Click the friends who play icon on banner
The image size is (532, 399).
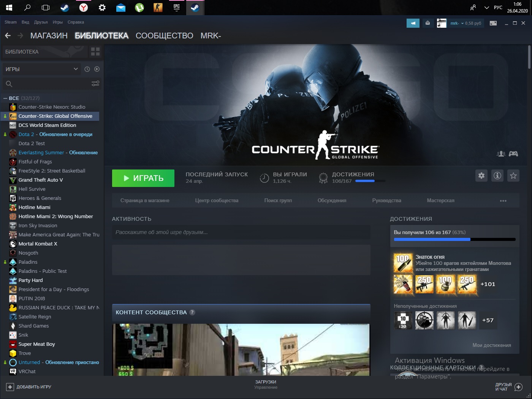(501, 154)
